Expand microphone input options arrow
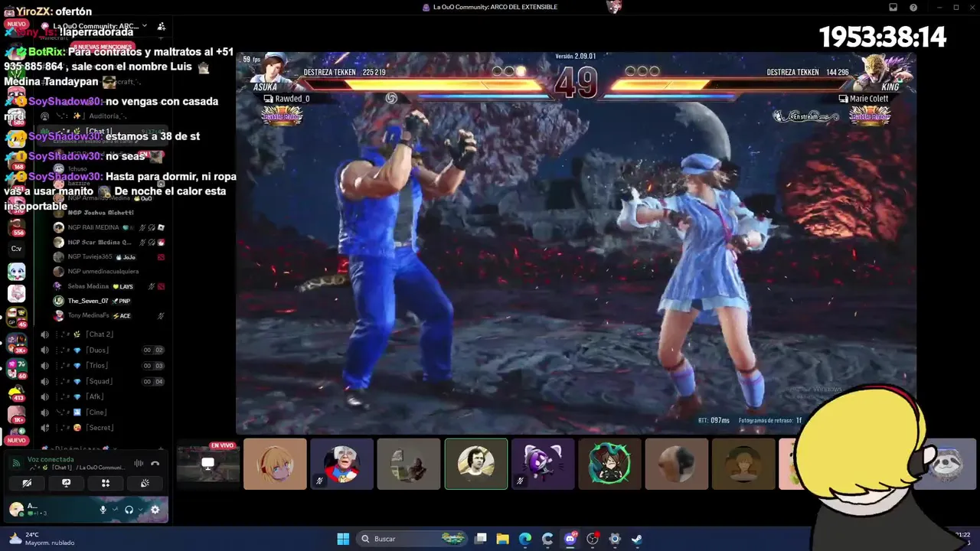980x551 pixels. coord(115,510)
